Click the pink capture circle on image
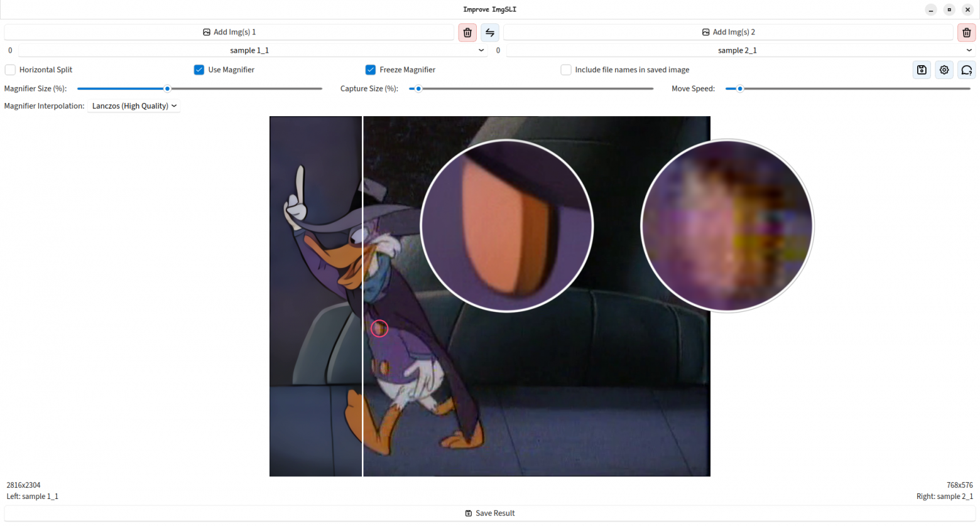 [x=379, y=328]
